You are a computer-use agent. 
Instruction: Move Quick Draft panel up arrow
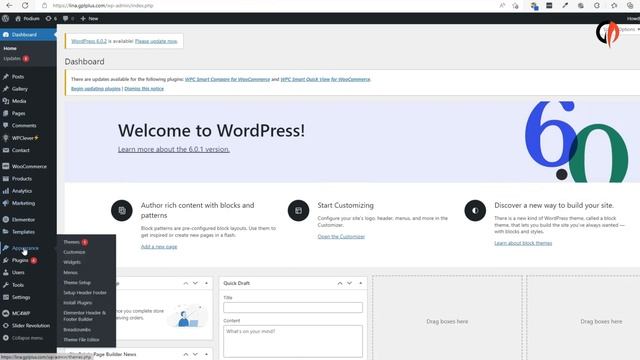(x=340, y=283)
